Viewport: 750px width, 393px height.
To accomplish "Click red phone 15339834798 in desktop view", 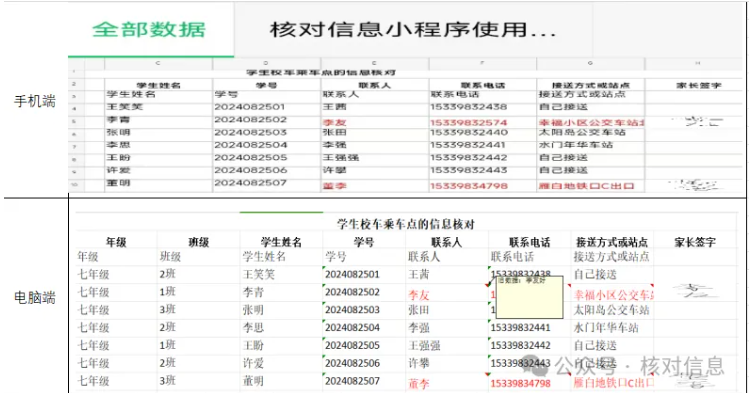I will click(x=520, y=383).
